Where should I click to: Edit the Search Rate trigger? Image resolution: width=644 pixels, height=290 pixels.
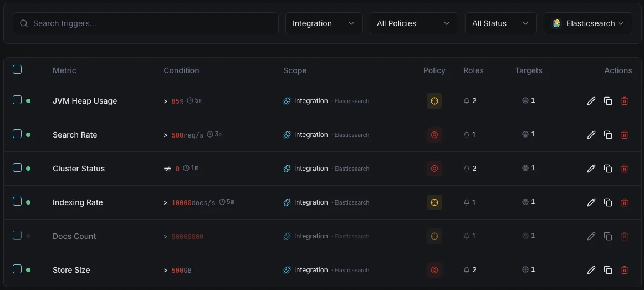(x=591, y=135)
